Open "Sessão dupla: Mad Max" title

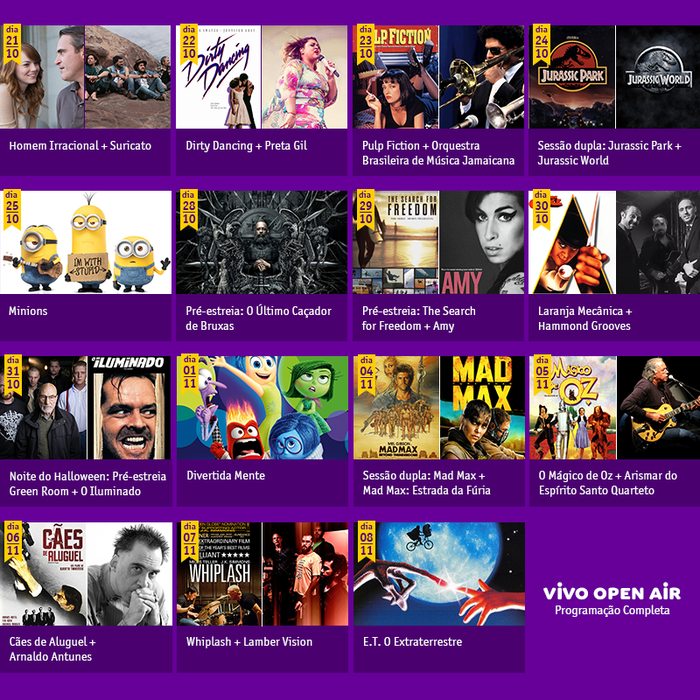[x=426, y=483]
